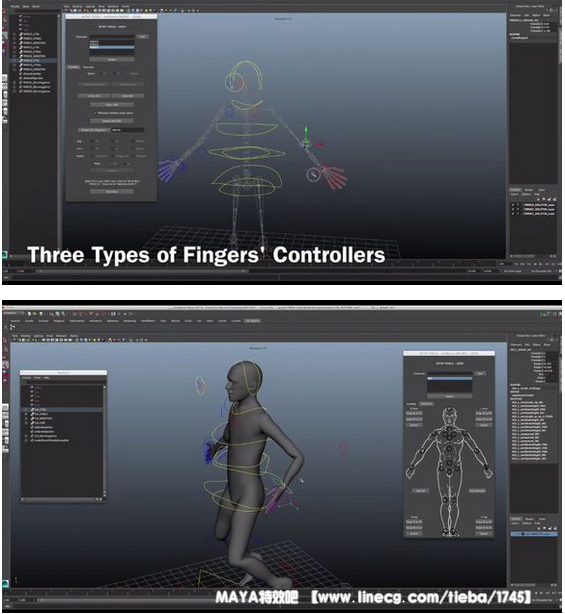Open Channels menu in lower Channel Box
Screen dimensions: 565x614
point(516,345)
